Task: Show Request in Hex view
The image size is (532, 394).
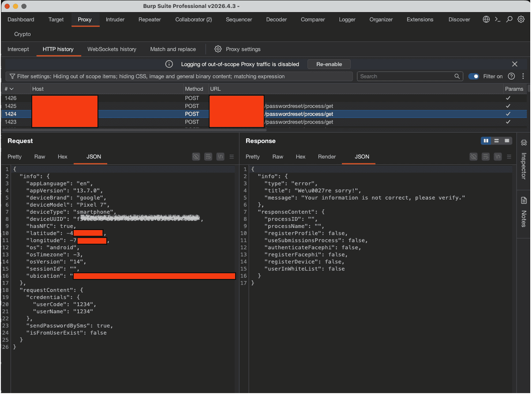Action: tap(63, 156)
